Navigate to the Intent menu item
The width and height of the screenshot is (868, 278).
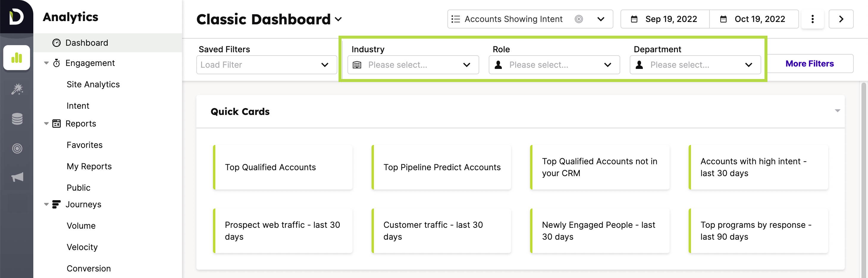[78, 105]
